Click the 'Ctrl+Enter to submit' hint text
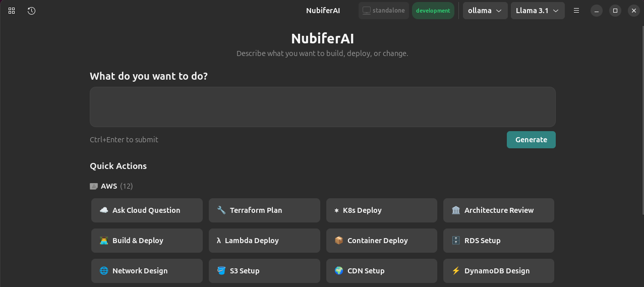Viewport: 644px width, 287px height. coord(124,140)
